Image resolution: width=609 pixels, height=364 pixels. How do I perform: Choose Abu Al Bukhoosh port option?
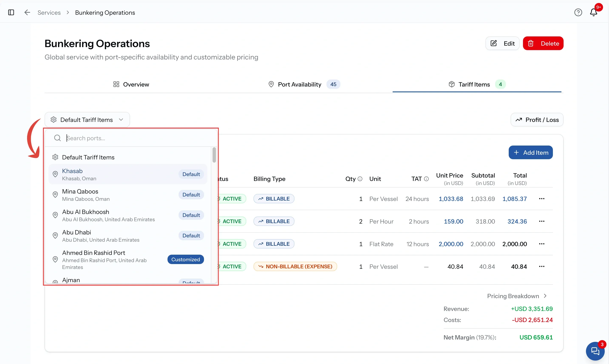[x=128, y=215]
